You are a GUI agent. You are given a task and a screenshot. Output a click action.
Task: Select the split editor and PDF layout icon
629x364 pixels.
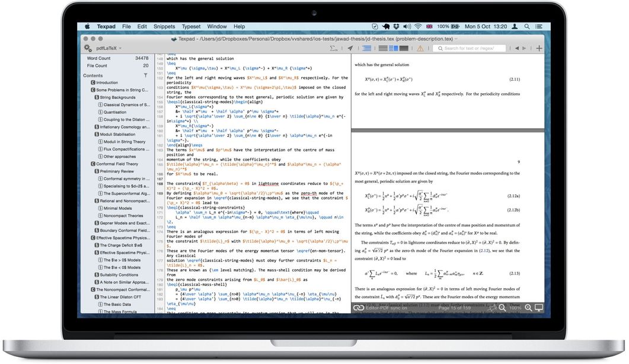(394, 48)
